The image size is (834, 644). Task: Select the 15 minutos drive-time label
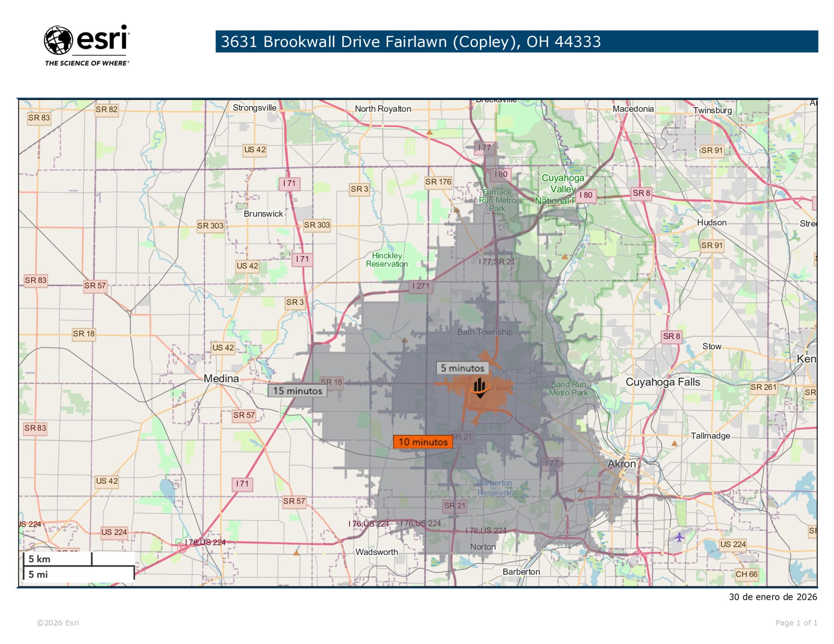(x=298, y=391)
